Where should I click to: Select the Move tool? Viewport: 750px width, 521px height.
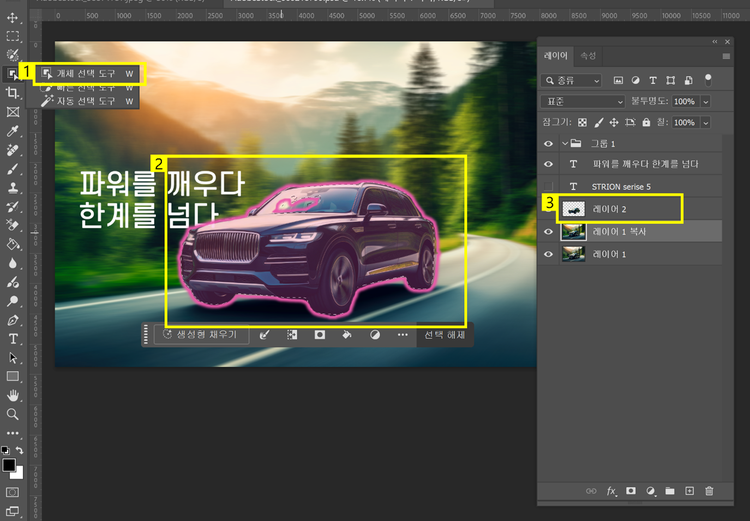tap(12, 18)
